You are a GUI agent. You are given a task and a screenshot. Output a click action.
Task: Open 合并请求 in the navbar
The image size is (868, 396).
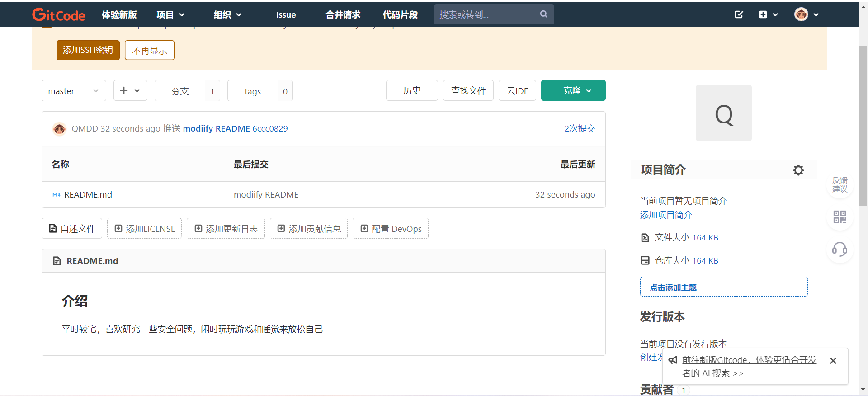343,14
